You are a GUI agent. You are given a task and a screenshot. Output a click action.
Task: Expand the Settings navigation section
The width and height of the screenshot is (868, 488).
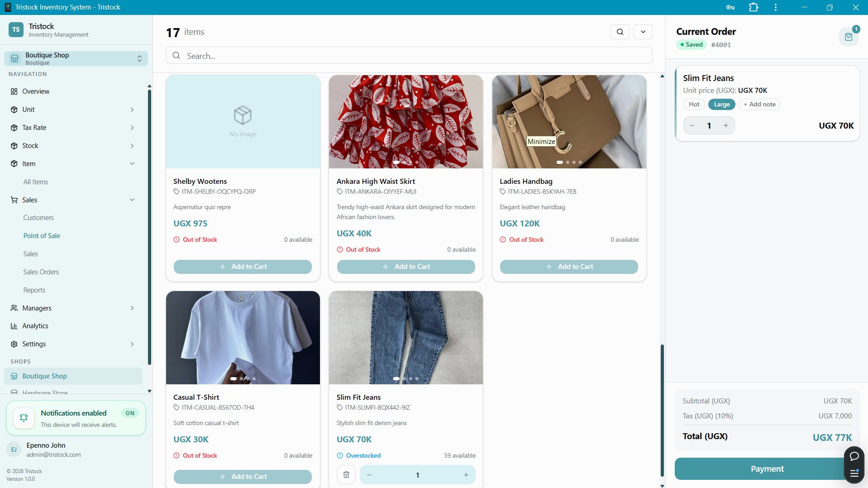132,344
